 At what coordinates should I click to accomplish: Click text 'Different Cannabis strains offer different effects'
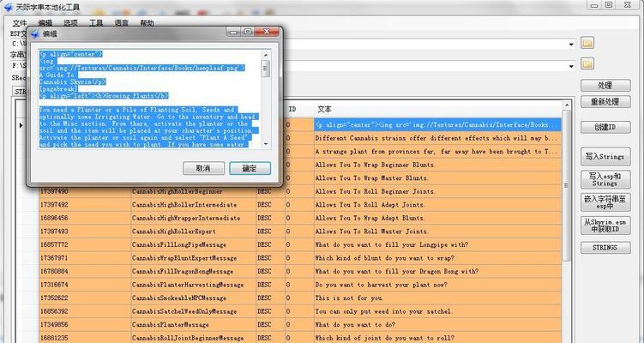[402, 138]
